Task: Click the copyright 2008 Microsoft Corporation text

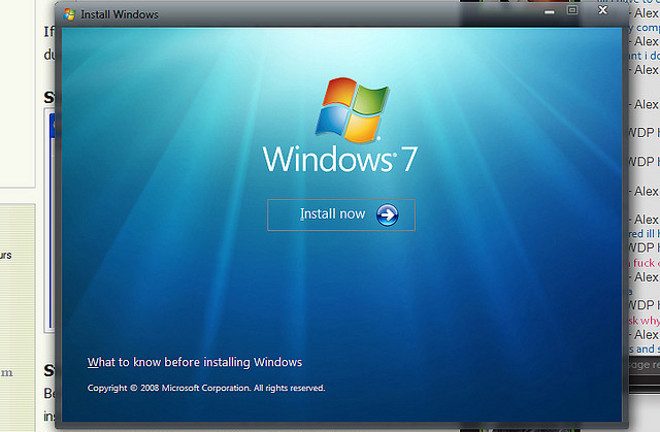Action: pyautogui.click(x=206, y=388)
